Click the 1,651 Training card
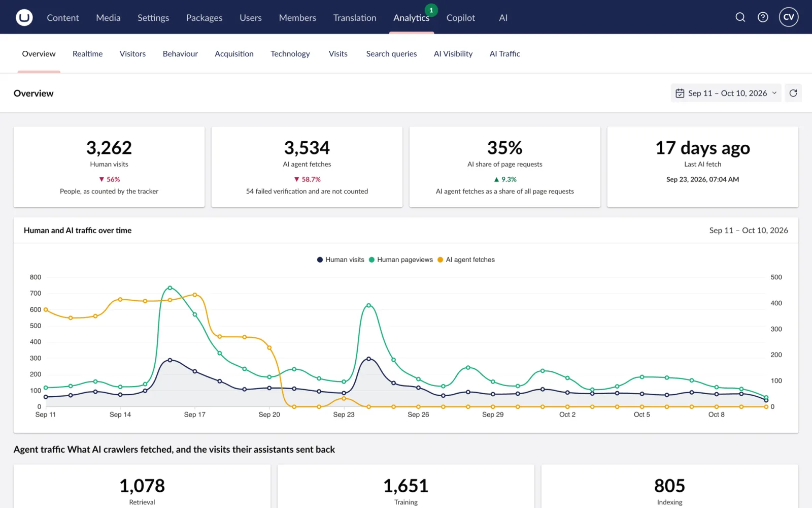The height and width of the screenshot is (508, 812). [406, 486]
